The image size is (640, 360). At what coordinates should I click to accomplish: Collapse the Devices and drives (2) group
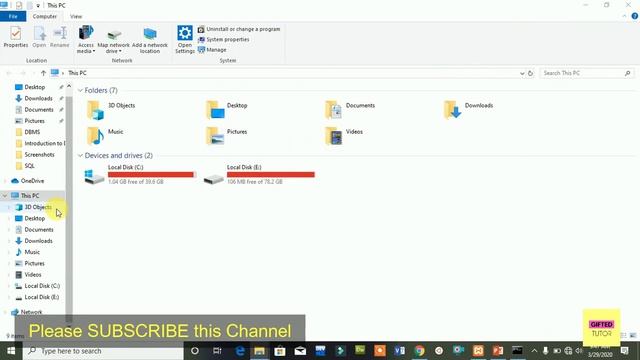click(x=80, y=156)
